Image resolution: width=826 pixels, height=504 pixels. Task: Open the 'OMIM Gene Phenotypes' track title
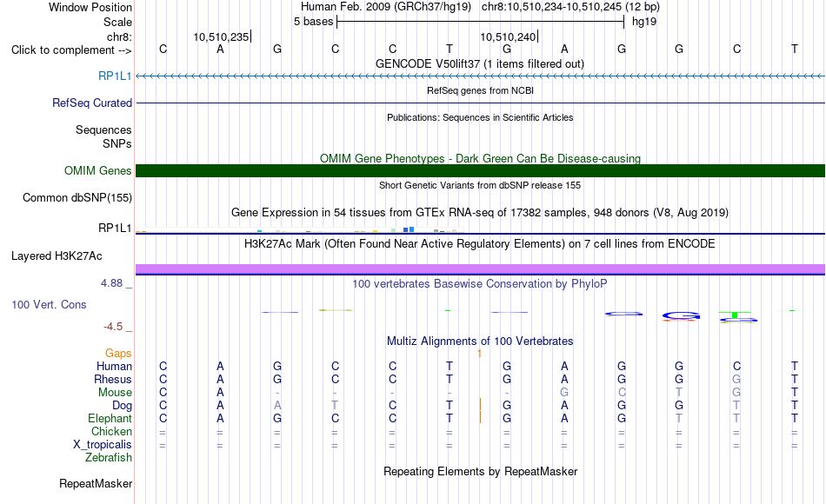tap(480, 158)
